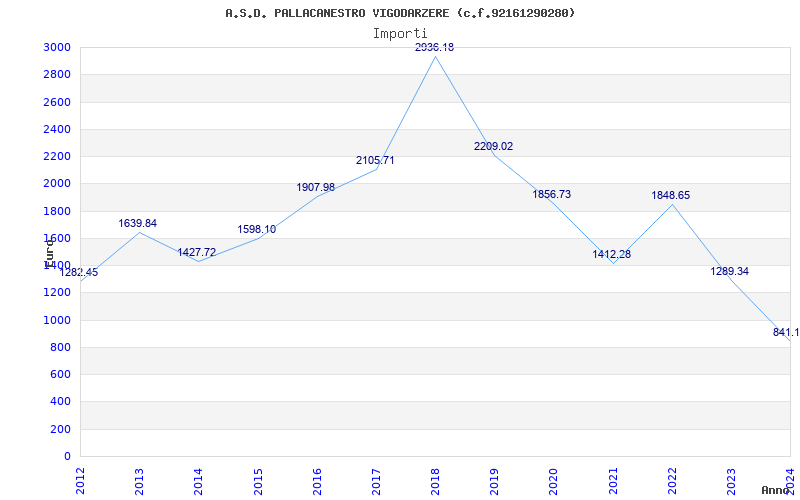Click the 2019 x-axis year label
This screenshot has height=500, width=800.
[x=494, y=481]
